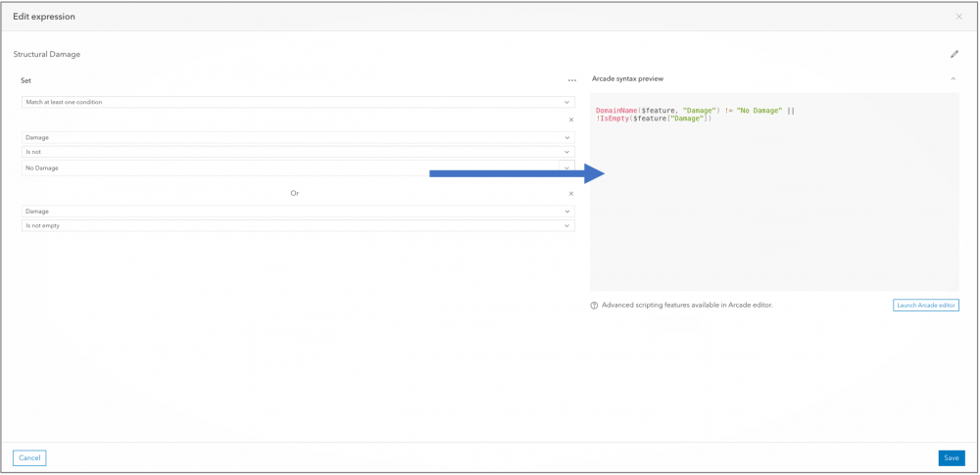The image size is (980, 475).
Task: Click the Save button
Action: pos(951,457)
